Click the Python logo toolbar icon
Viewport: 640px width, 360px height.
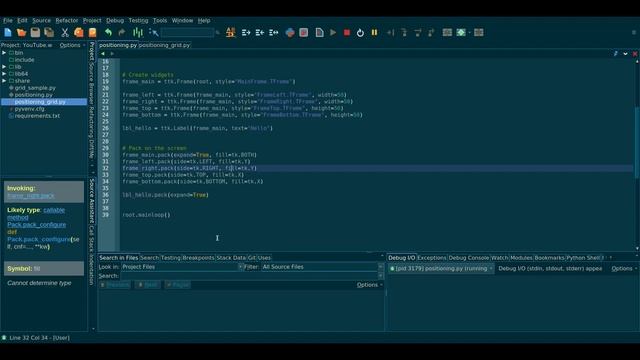(290, 32)
